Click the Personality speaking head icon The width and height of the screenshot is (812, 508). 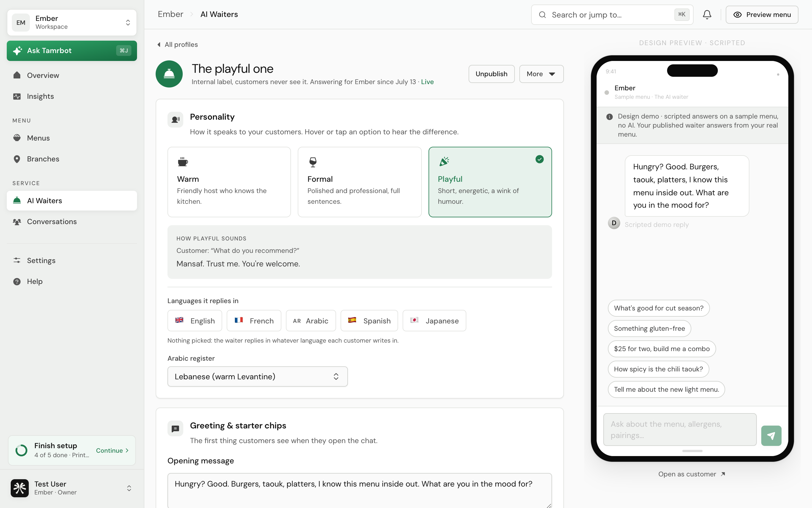point(175,120)
